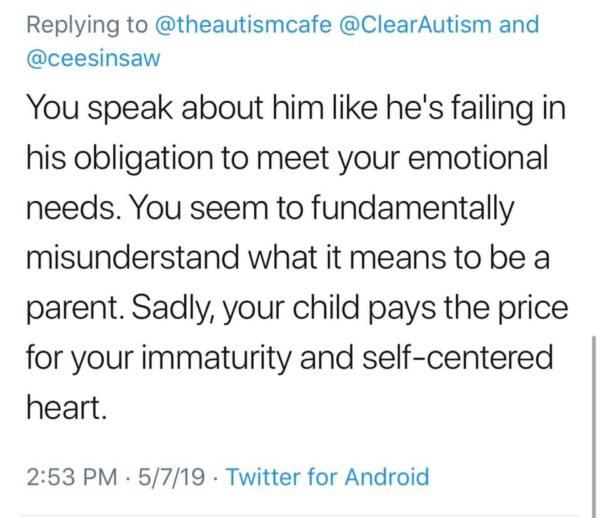Click the word 'parent.' in the tweet
600x518 pixels.
point(75,309)
